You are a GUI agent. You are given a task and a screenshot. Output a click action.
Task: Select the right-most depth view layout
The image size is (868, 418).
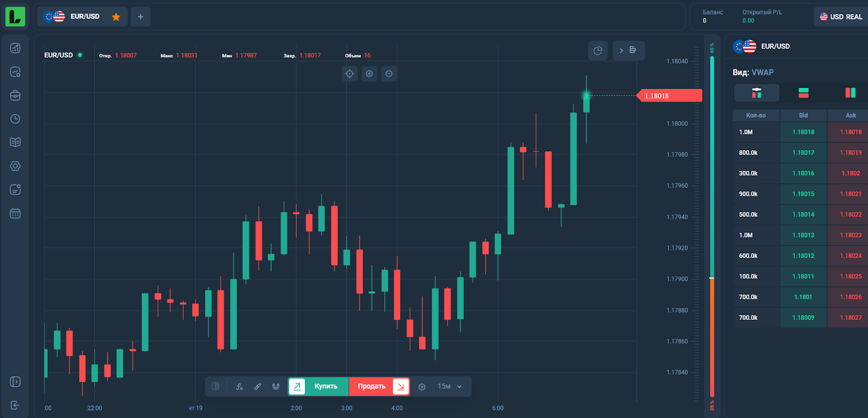850,93
